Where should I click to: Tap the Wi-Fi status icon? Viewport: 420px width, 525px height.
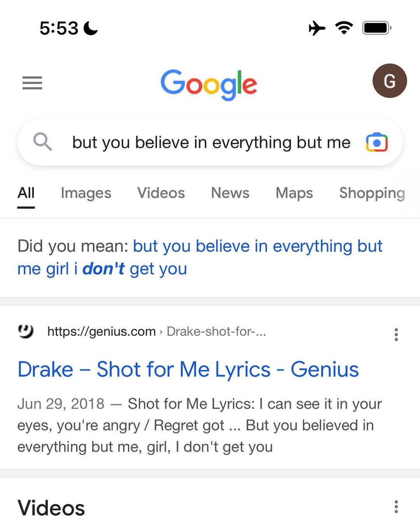pyautogui.click(x=344, y=28)
